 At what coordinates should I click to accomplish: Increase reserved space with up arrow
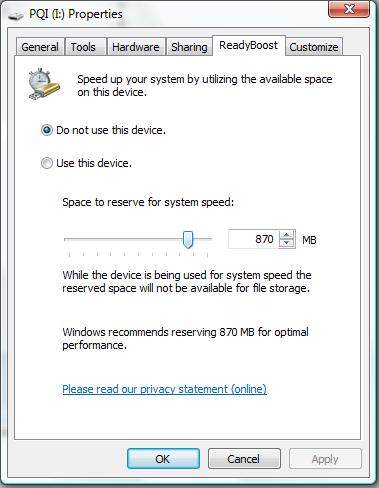point(286,235)
